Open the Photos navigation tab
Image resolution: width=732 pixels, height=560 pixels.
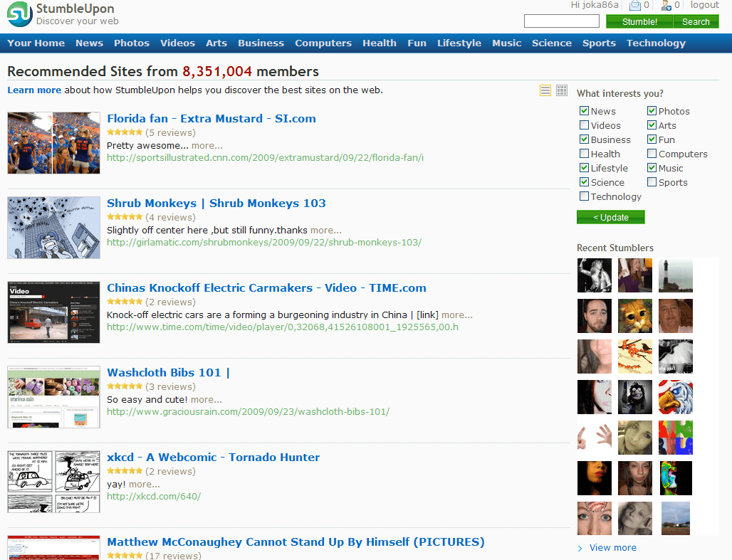point(132,43)
